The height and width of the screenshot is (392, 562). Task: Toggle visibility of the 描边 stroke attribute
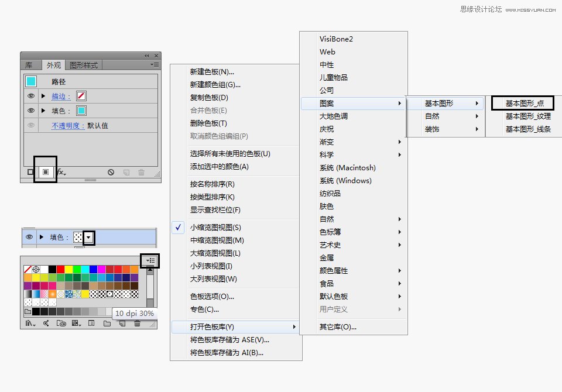tap(30, 95)
